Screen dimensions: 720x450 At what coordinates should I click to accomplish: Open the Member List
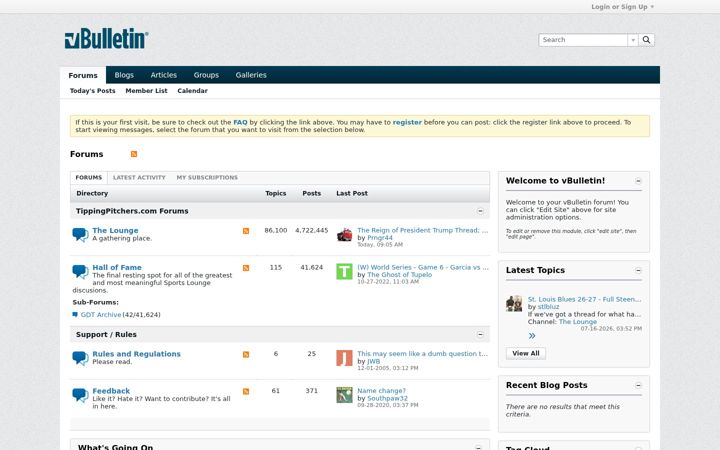pyautogui.click(x=146, y=91)
